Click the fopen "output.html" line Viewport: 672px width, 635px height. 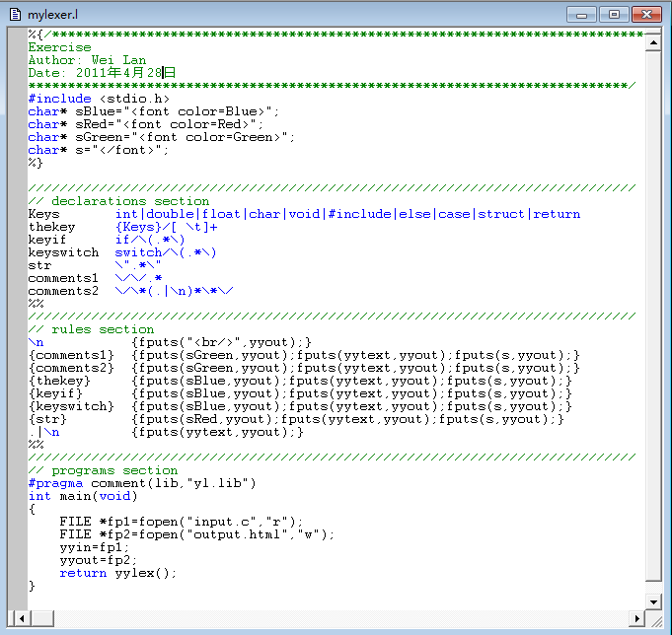tap(196, 534)
